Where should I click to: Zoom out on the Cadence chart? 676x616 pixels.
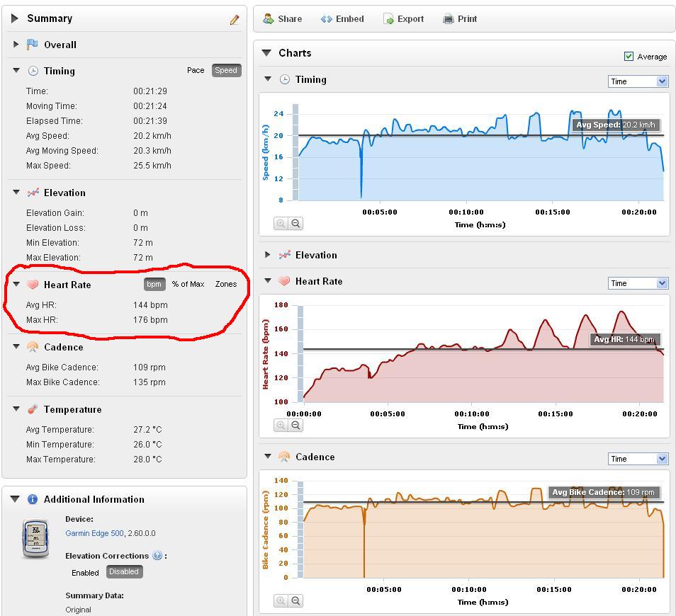(295, 600)
